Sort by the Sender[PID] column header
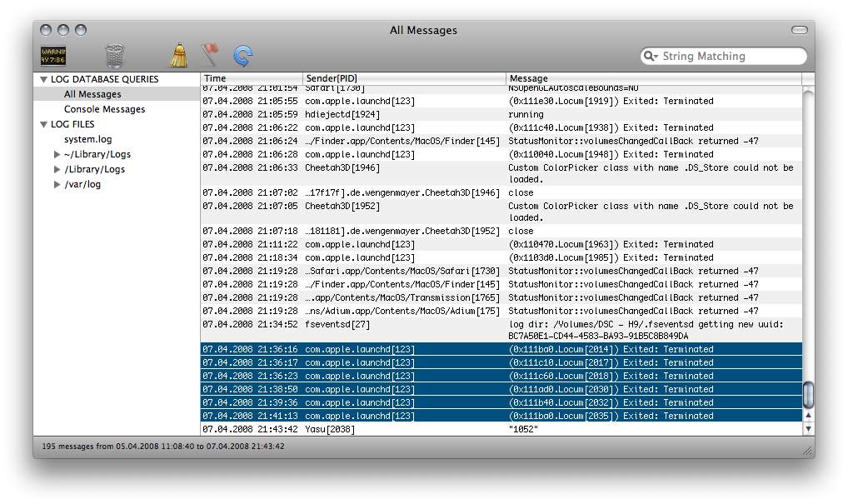 pyautogui.click(x=404, y=78)
